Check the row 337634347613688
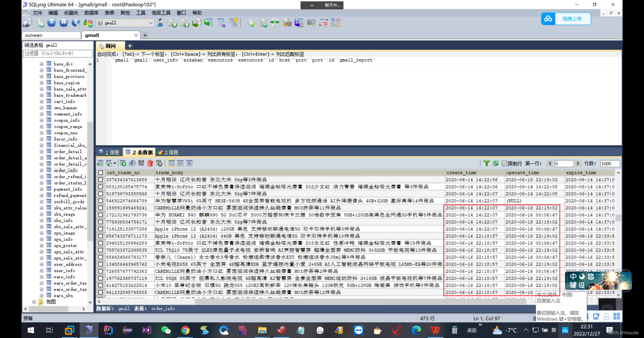Viewport: 644px width, 338px height. pos(101,180)
